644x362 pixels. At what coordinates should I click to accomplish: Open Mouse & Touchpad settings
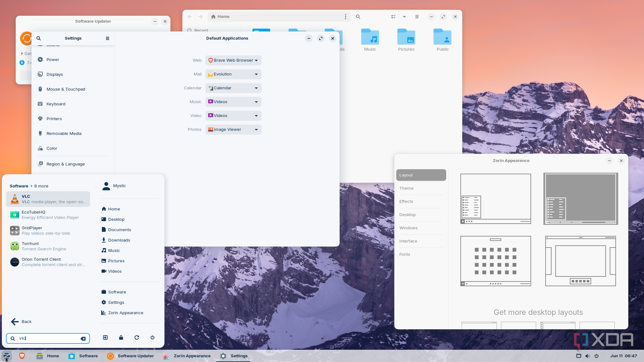pos(73,89)
